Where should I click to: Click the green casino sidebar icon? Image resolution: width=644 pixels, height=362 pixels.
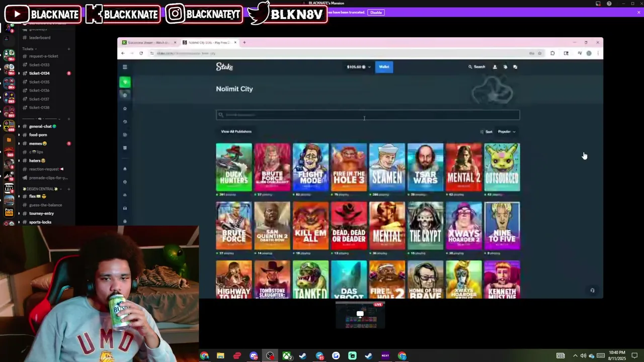click(x=125, y=82)
